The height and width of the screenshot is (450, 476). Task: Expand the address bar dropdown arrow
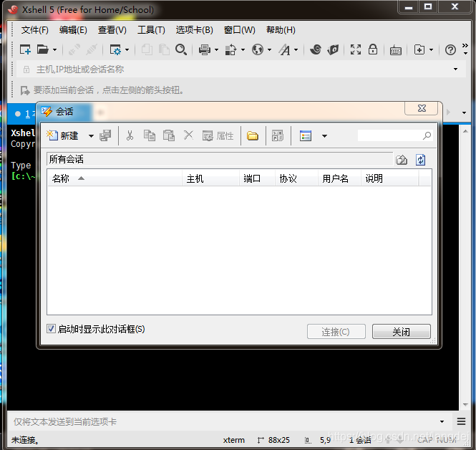pos(455,70)
